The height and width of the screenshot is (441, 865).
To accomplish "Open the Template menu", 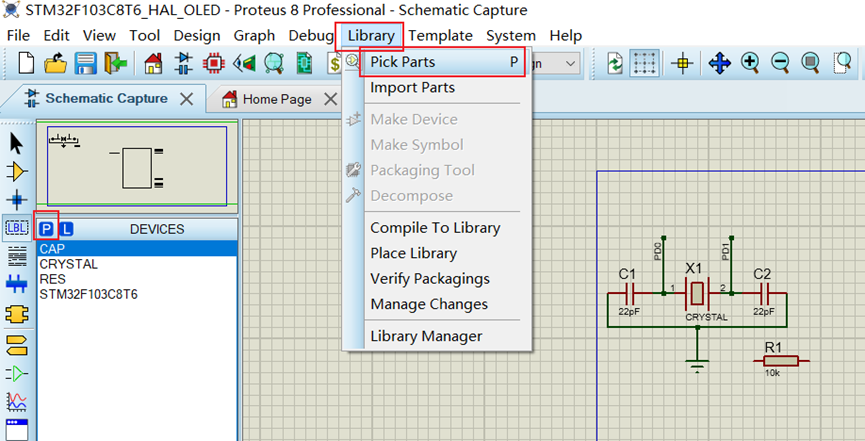I will point(440,36).
